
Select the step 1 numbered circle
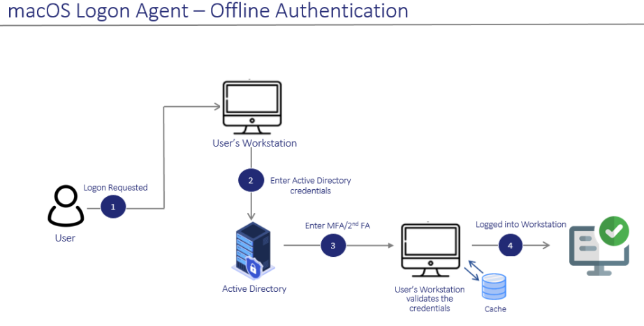point(112,207)
